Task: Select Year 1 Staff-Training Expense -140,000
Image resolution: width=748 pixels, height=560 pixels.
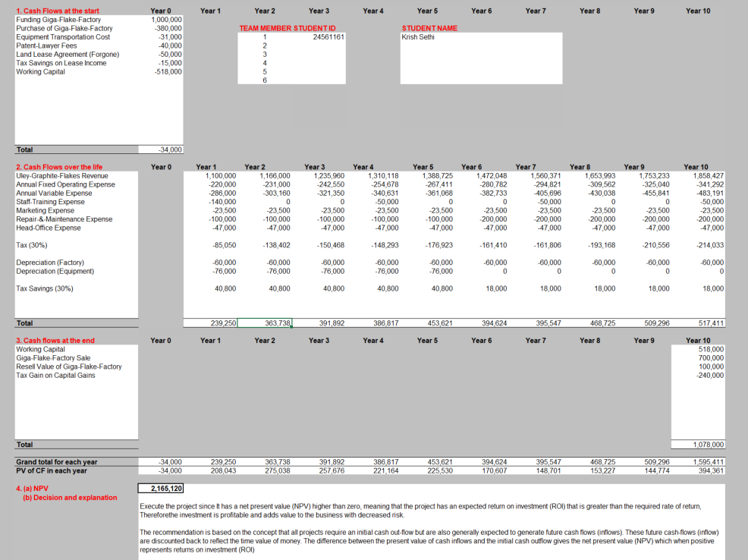Action: 222,202
